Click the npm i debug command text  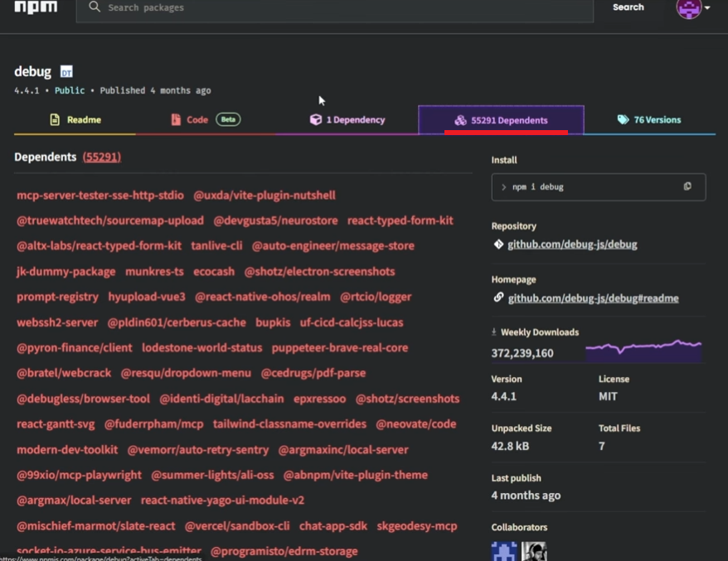[x=537, y=187]
